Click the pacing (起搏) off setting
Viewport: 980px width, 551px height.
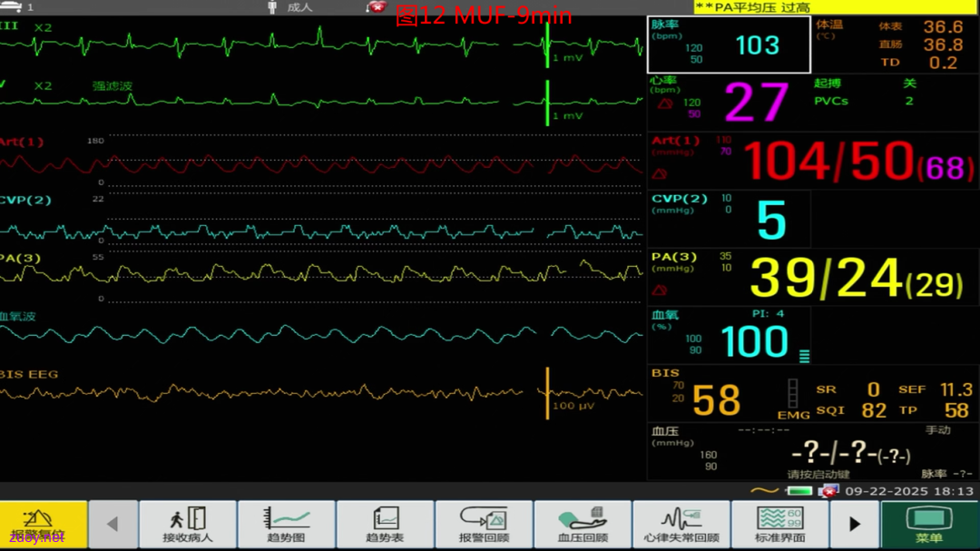(x=909, y=84)
